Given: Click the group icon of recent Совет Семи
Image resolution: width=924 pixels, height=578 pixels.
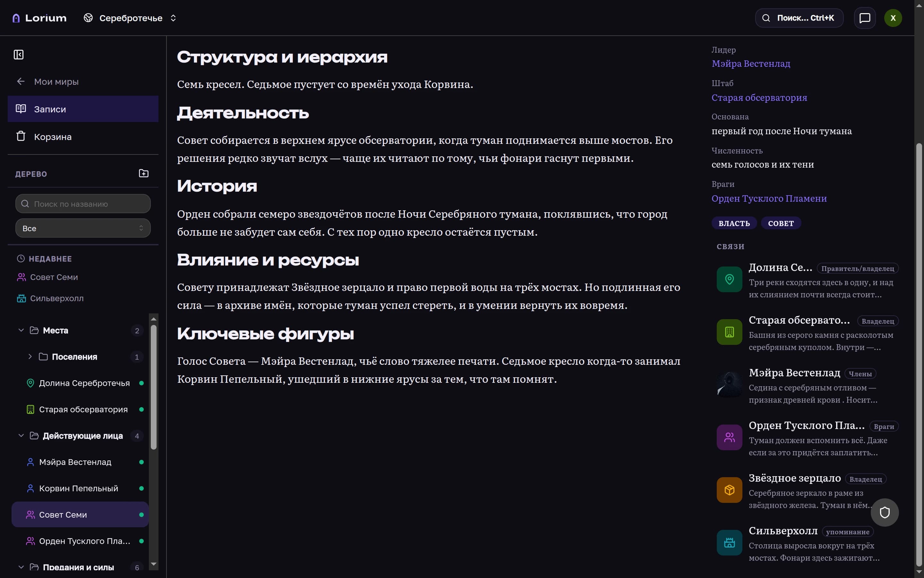Looking at the screenshot, I should point(21,277).
